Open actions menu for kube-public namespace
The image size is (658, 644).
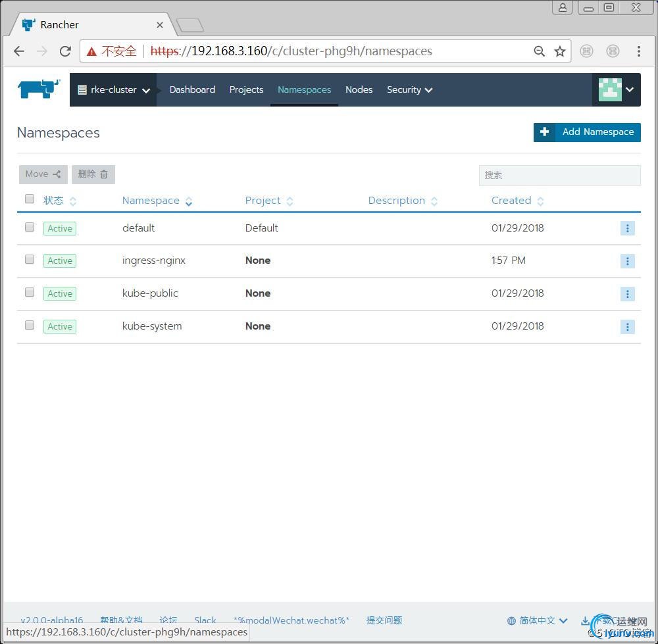pyautogui.click(x=627, y=293)
